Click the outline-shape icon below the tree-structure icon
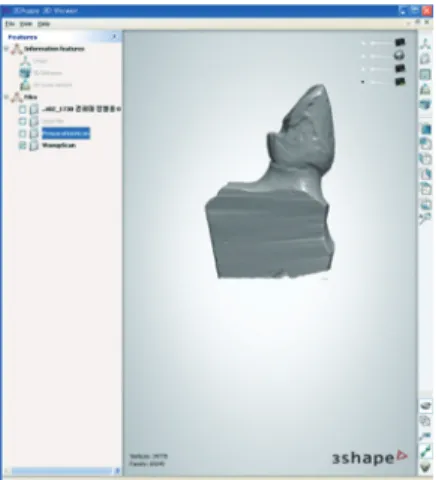 tap(425, 59)
